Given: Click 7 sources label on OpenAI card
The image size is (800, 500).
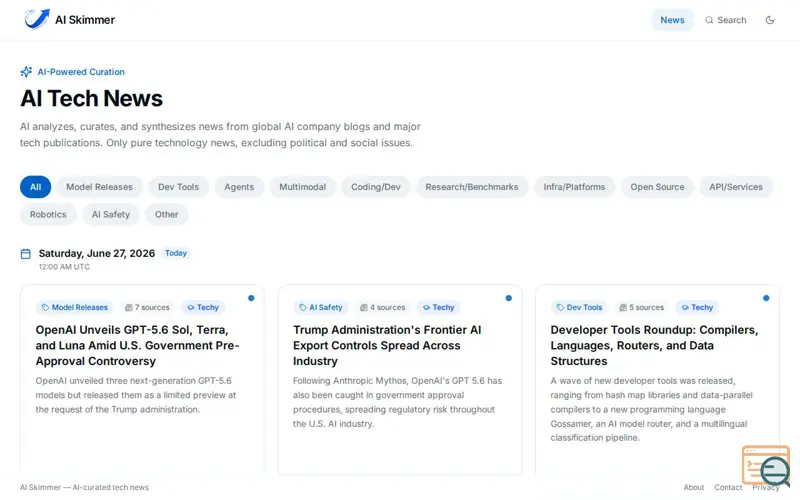Looking at the screenshot, I should coord(147,307).
